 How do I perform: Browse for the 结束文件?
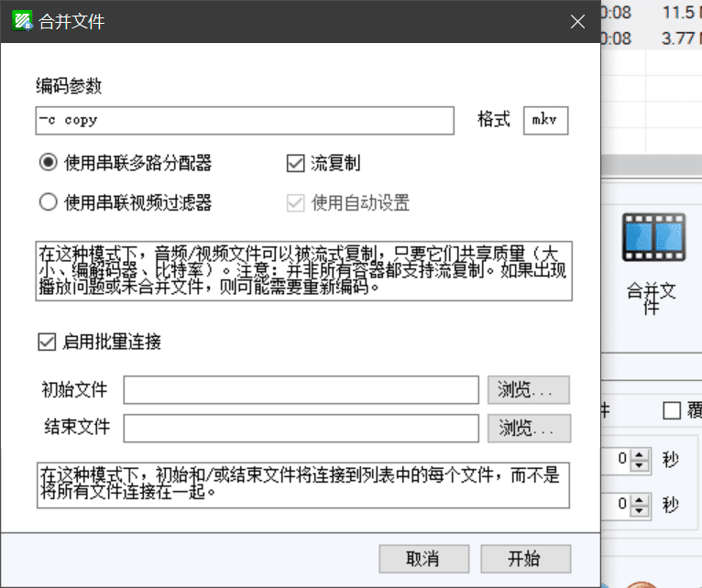(528, 428)
